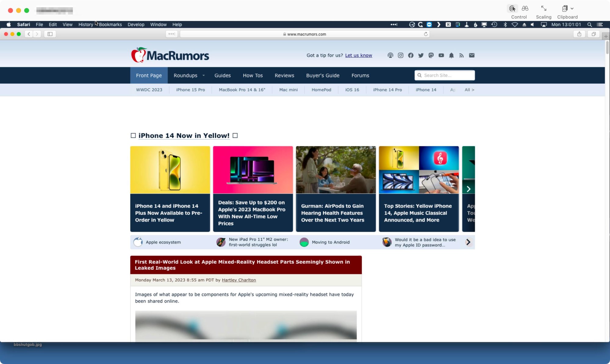
Task: Click the AirPlay display icon
Action: (544, 25)
